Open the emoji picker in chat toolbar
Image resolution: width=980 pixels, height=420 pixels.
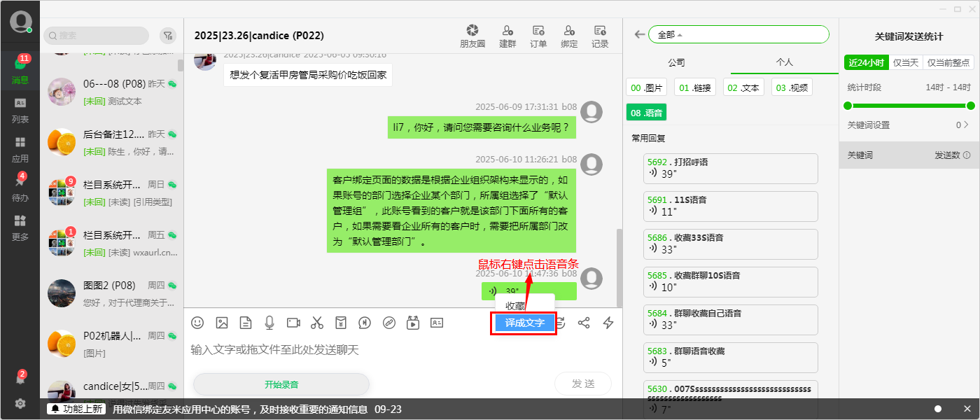point(197,323)
